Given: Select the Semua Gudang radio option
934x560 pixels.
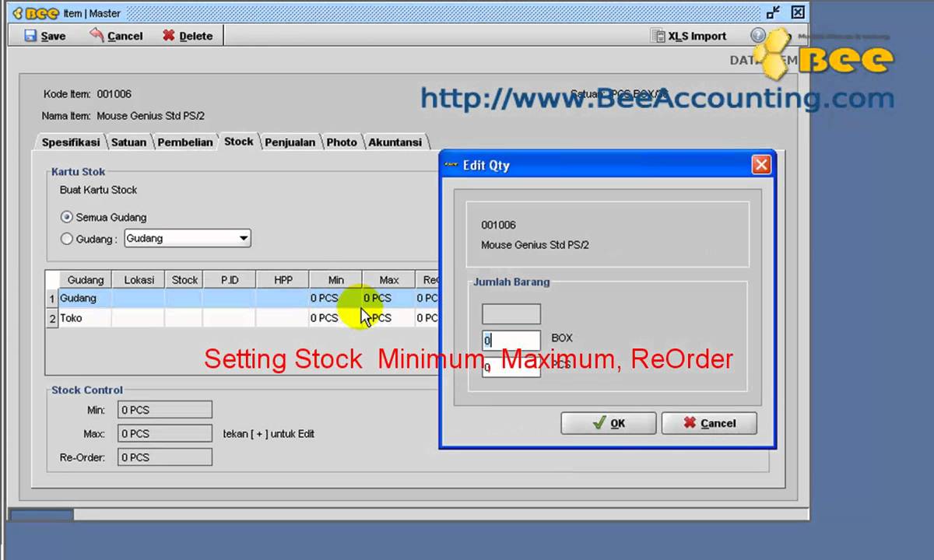Looking at the screenshot, I should tap(67, 217).
